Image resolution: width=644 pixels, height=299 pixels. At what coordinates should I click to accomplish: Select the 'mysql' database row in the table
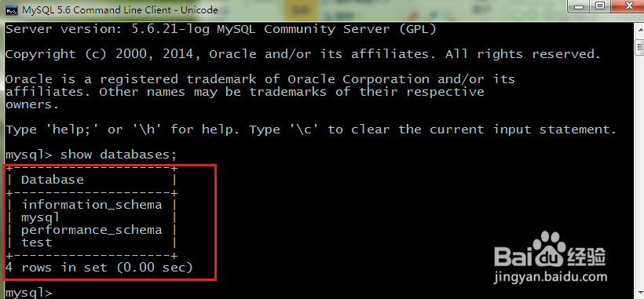point(40,217)
